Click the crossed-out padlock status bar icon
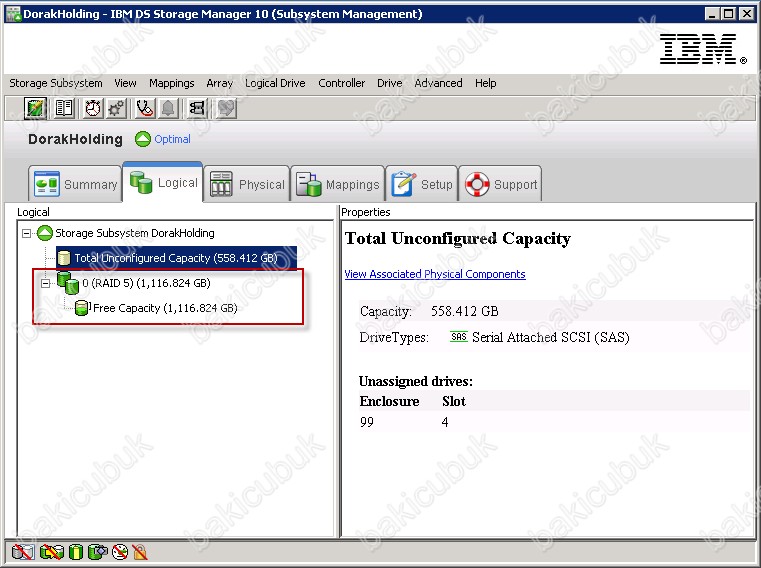 [140, 552]
